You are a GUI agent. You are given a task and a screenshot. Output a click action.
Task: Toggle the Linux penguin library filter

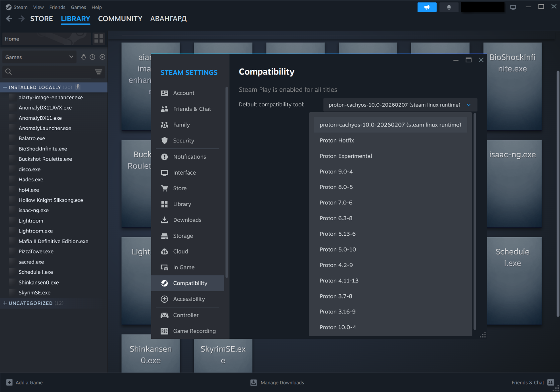[x=84, y=57]
